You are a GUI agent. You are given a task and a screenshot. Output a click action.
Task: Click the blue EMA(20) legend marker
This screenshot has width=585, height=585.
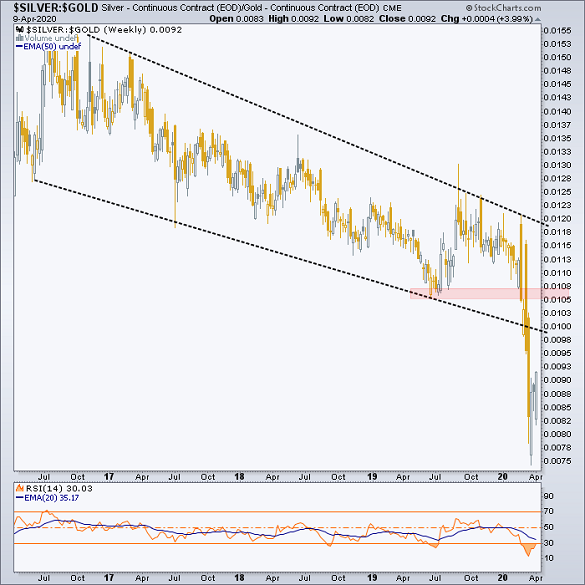pos(19,498)
